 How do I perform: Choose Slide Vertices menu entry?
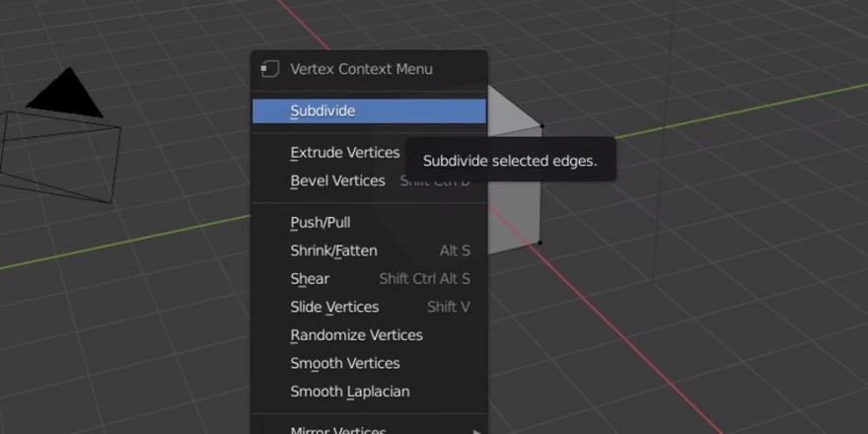[369, 307]
